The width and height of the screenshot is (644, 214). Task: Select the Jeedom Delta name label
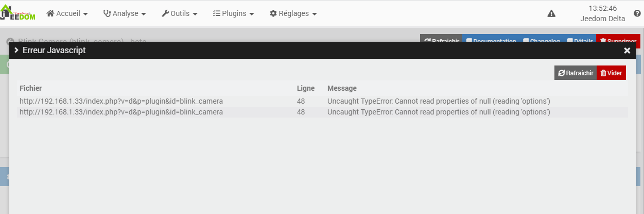[x=602, y=19]
